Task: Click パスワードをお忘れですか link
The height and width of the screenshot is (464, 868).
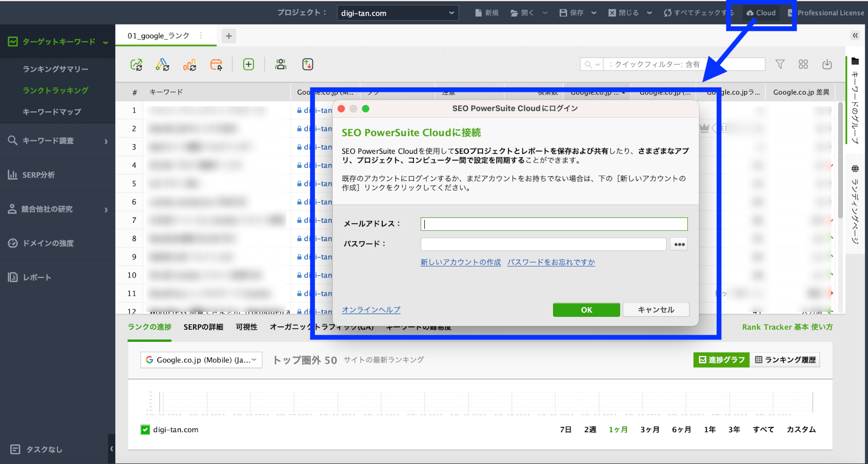Action: tap(551, 262)
